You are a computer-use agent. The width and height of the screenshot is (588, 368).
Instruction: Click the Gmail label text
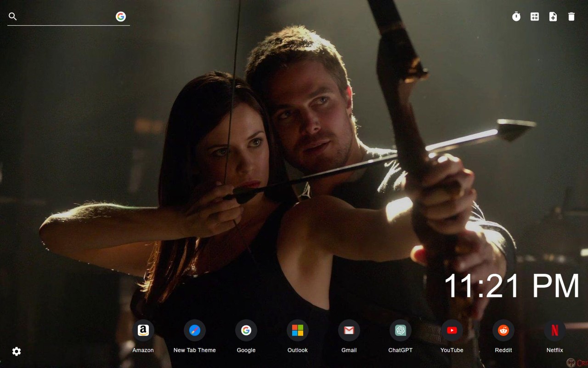(349, 350)
